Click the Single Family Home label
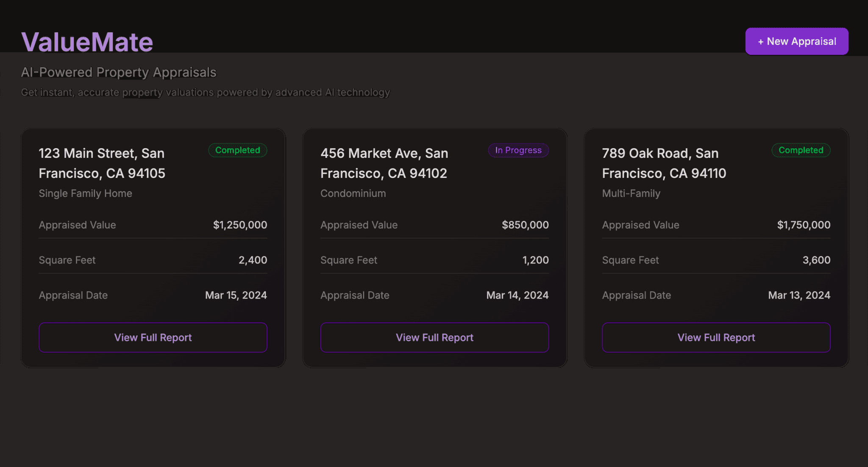Viewport: 868px width, 467px height. [85, 193]
